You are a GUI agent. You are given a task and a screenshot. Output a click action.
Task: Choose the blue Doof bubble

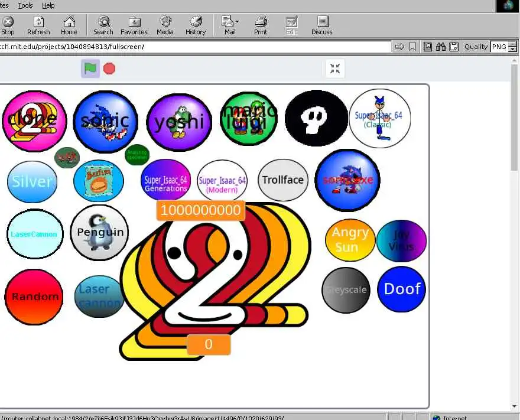coord(402,289)
